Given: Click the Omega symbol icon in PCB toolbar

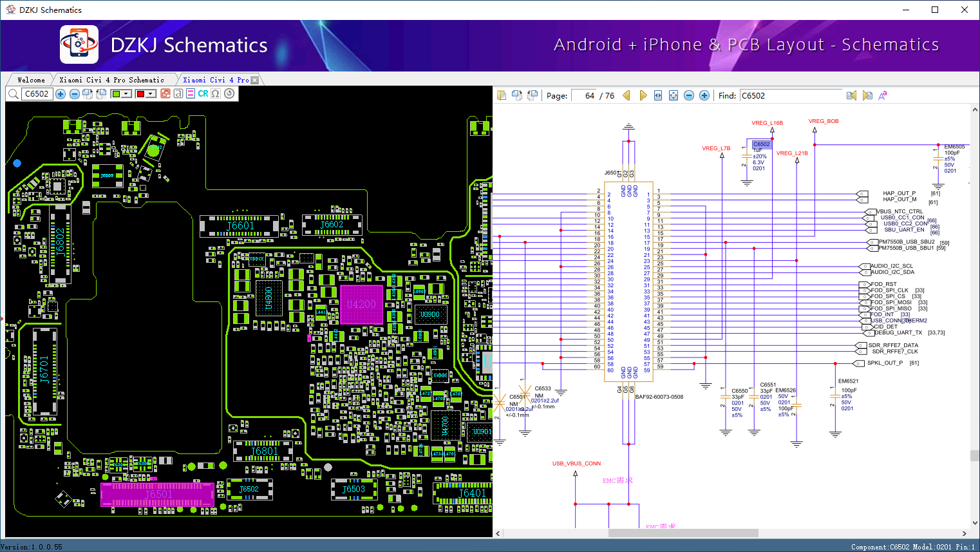Looking at the screenshot, I should (x=216, y=94).
